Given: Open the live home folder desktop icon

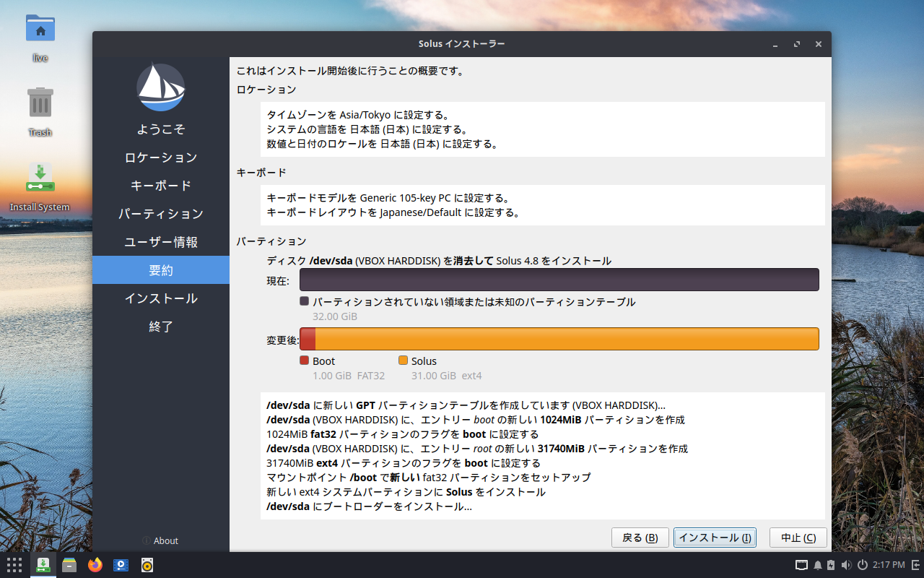Looking at the screenshot, I should 40,29.
